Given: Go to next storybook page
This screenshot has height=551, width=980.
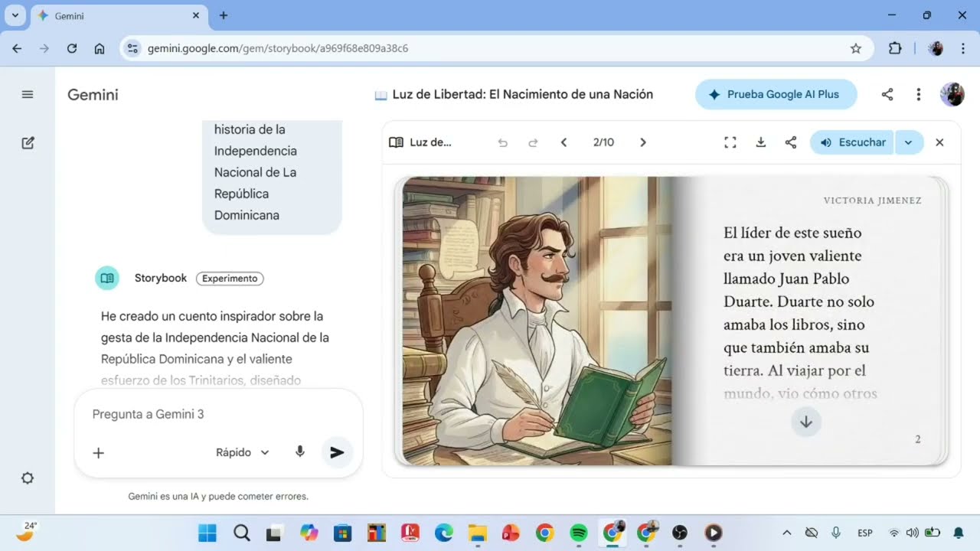Looking at the screenshot, I should pos(643,142).
